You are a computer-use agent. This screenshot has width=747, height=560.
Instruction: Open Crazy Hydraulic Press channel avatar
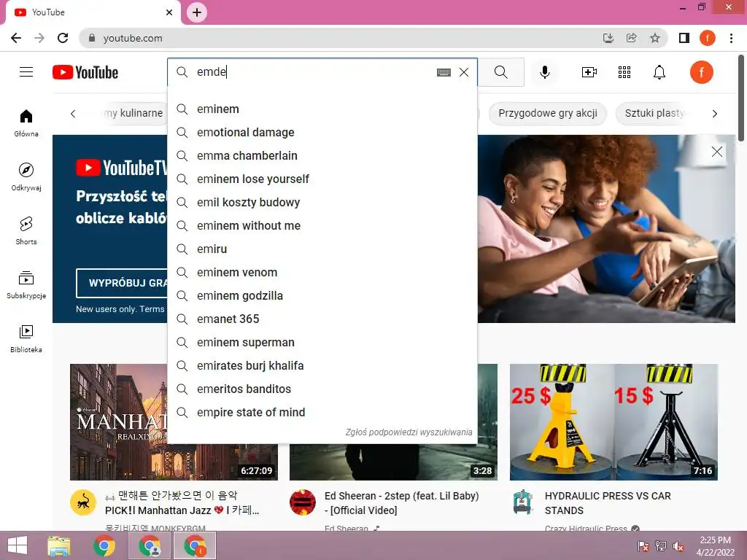click(x=522, y=502)
